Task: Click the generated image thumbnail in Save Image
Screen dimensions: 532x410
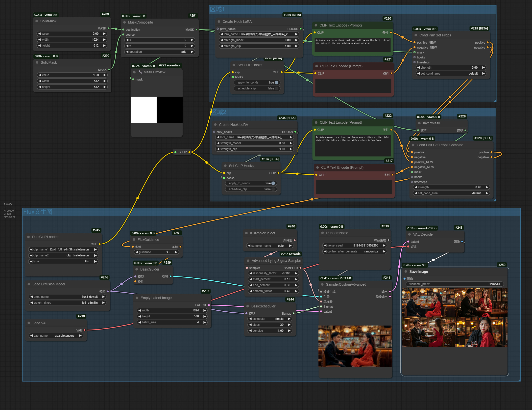Action: click(455, 317)
